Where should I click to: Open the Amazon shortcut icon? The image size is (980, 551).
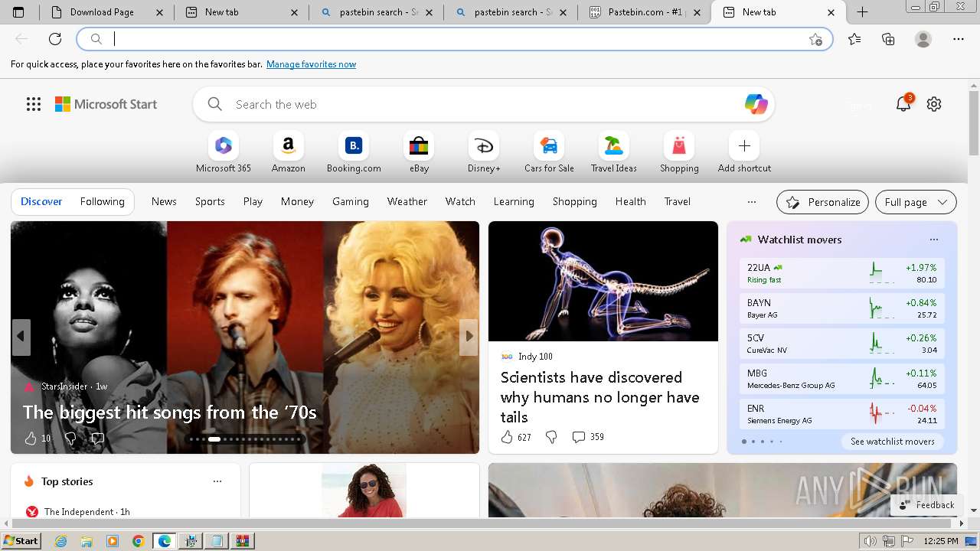289,145
